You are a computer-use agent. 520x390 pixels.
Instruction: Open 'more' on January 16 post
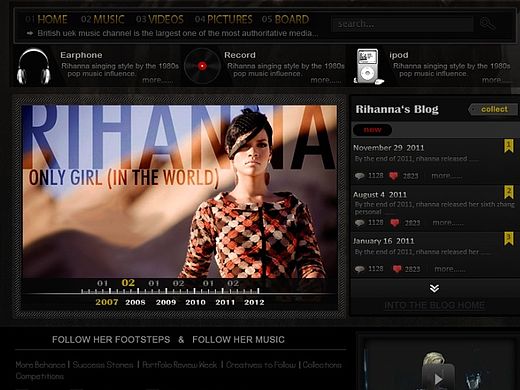(x=450, y=269)
